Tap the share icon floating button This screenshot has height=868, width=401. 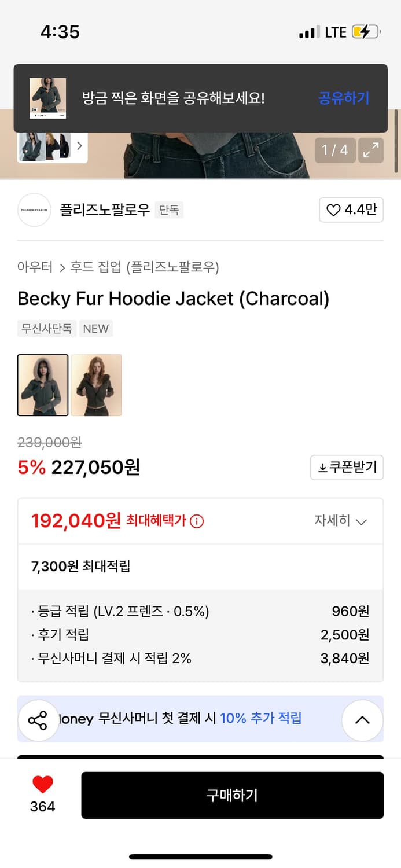coord(38,721)
